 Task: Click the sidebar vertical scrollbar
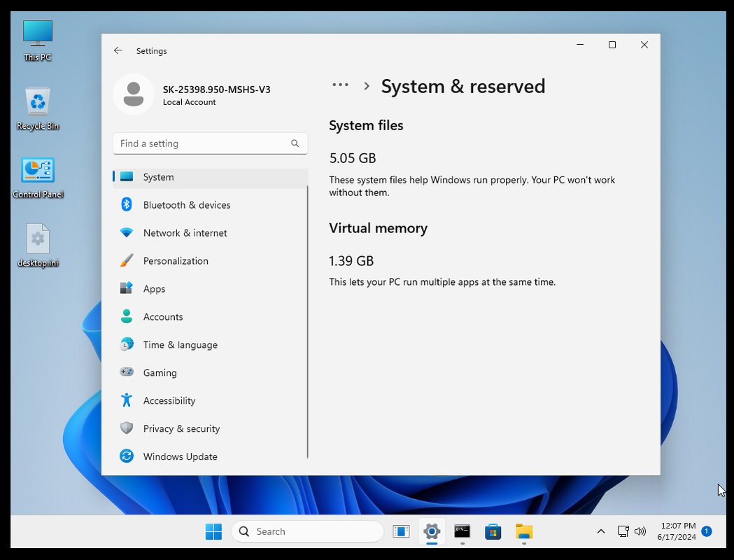pyautogui.click(x=308, y=322)
